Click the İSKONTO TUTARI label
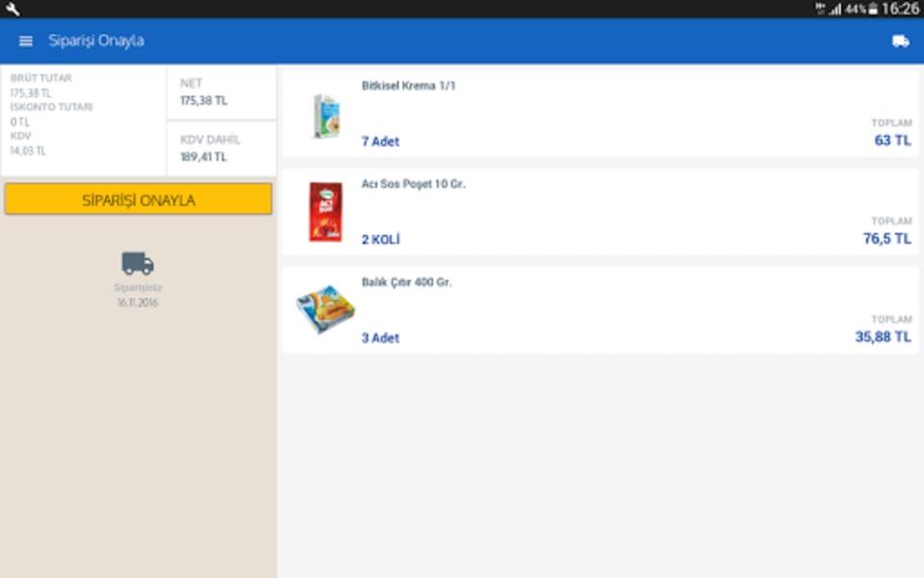 [51, 107]
